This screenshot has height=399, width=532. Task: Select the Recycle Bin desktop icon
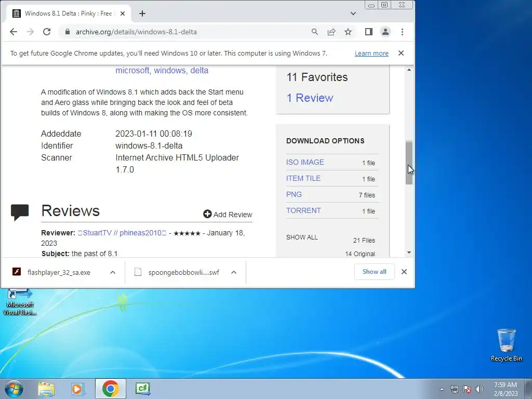click(x=507, y=345)
